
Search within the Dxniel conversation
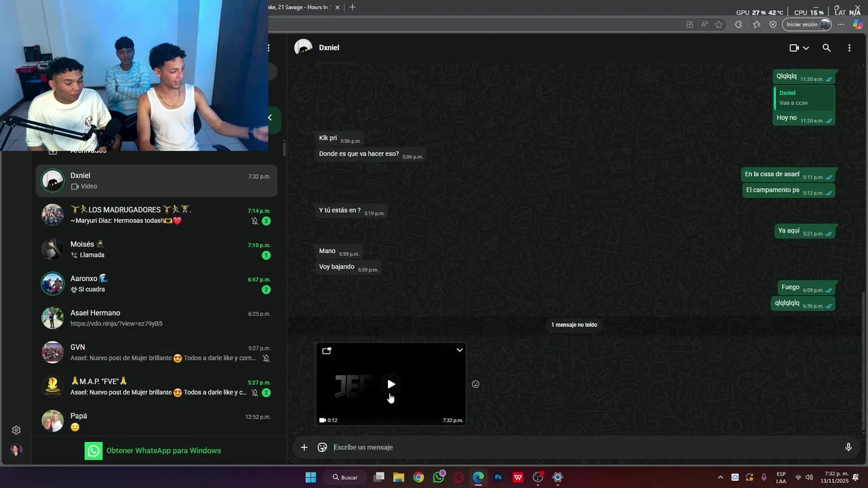pyautogui.click(x=827, y=48)
